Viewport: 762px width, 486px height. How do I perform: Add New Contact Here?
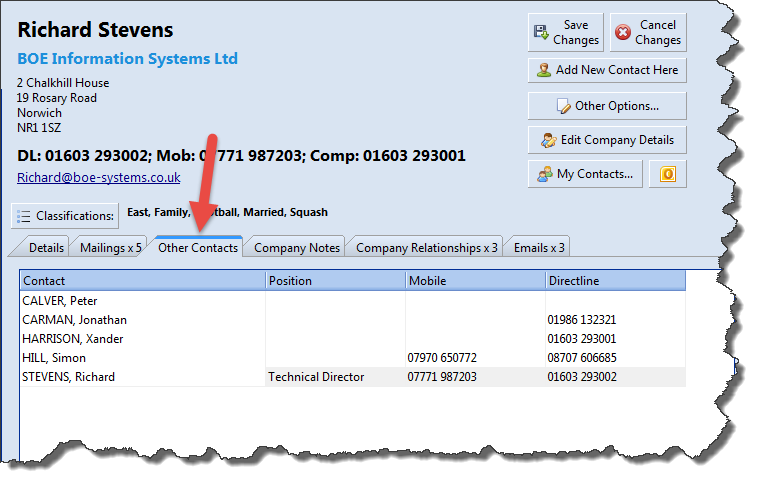pyautogui.click(x=607, y=70)
